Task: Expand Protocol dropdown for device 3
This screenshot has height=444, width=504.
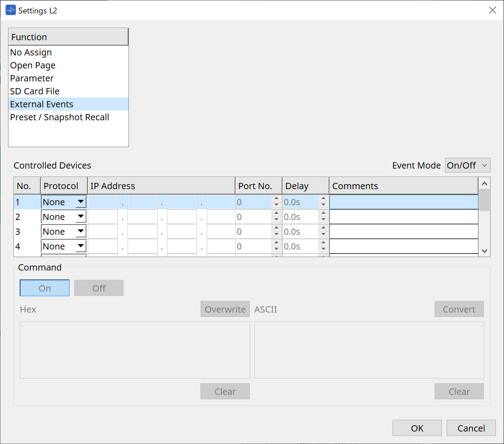Action: tap(80, 232)
